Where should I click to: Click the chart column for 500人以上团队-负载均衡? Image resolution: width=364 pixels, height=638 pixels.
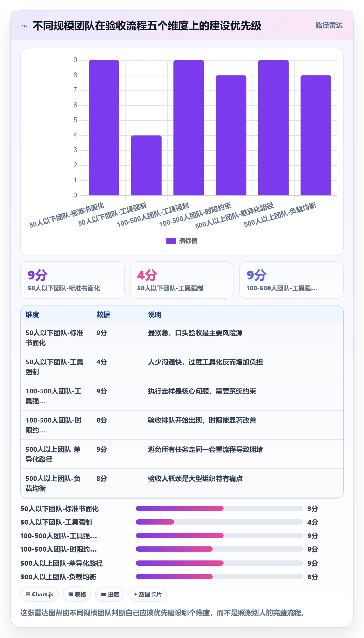[316, 135]
